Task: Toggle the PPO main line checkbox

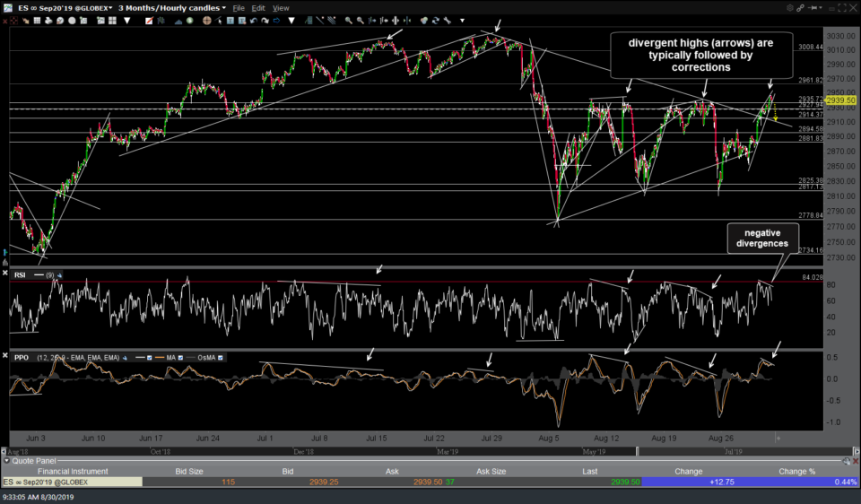Action: click(150, 358)
